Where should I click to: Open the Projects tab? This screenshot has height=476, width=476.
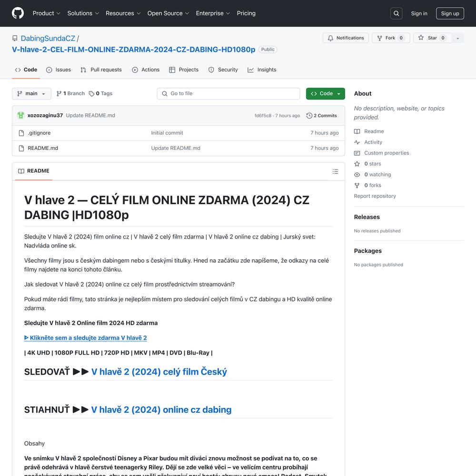coord(184,70)
